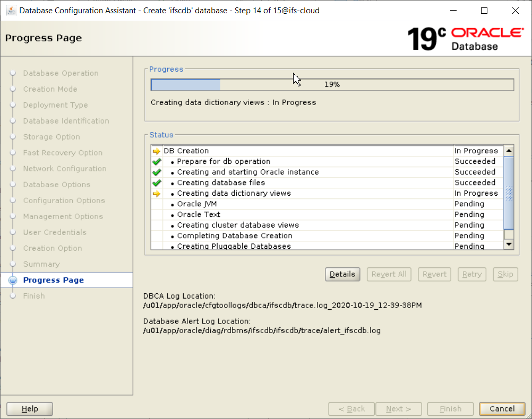Click the Back button
Image resolution: width=532 pixels, height=419 pixels.
(x=351, y=409)
